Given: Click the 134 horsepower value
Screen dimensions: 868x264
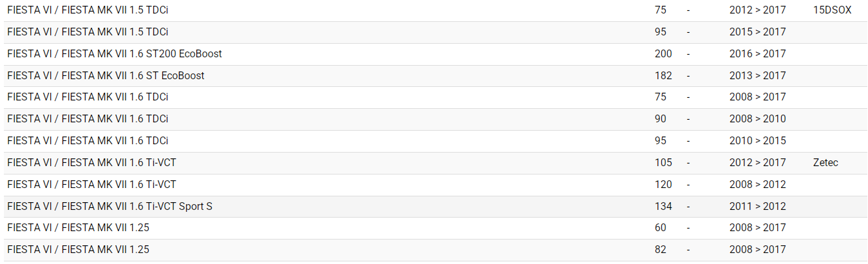Looking at the screenshot, I should click(x=663, y=207).
